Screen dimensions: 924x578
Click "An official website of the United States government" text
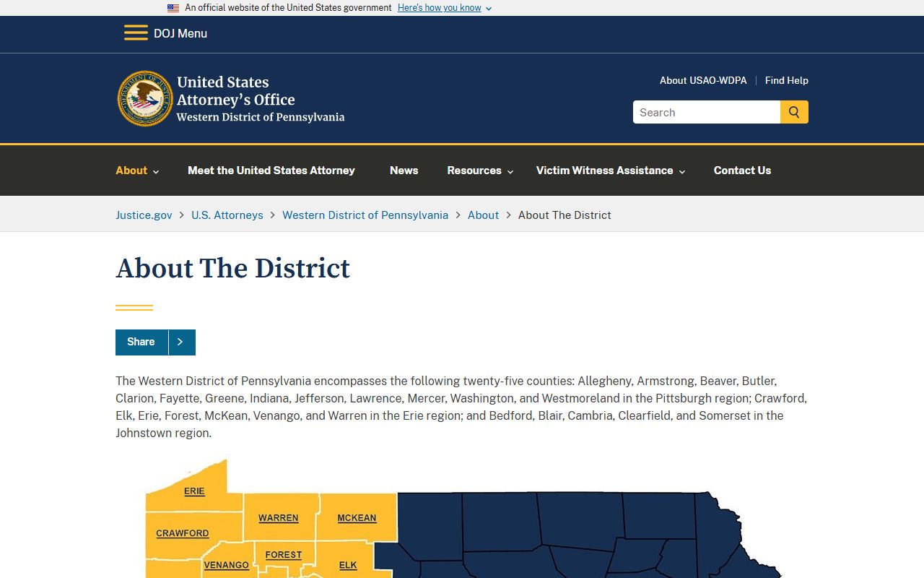pyautogui.click(x=288, y=8)
